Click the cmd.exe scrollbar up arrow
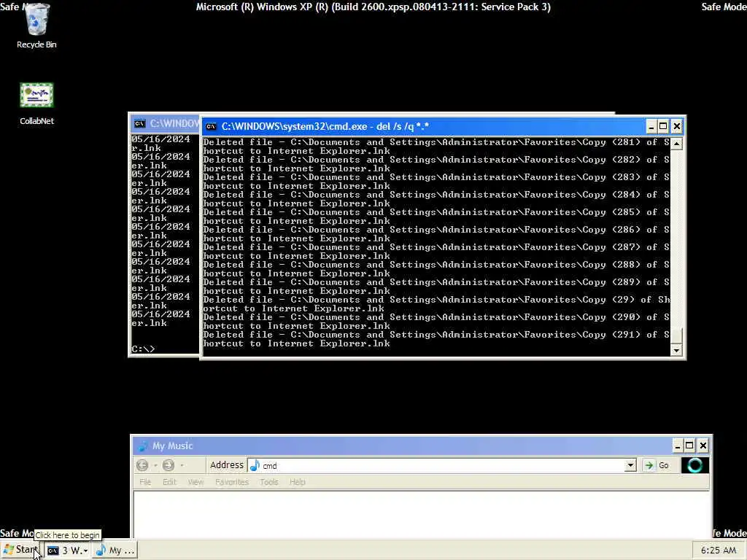747x560 pixels. (676, 144)
